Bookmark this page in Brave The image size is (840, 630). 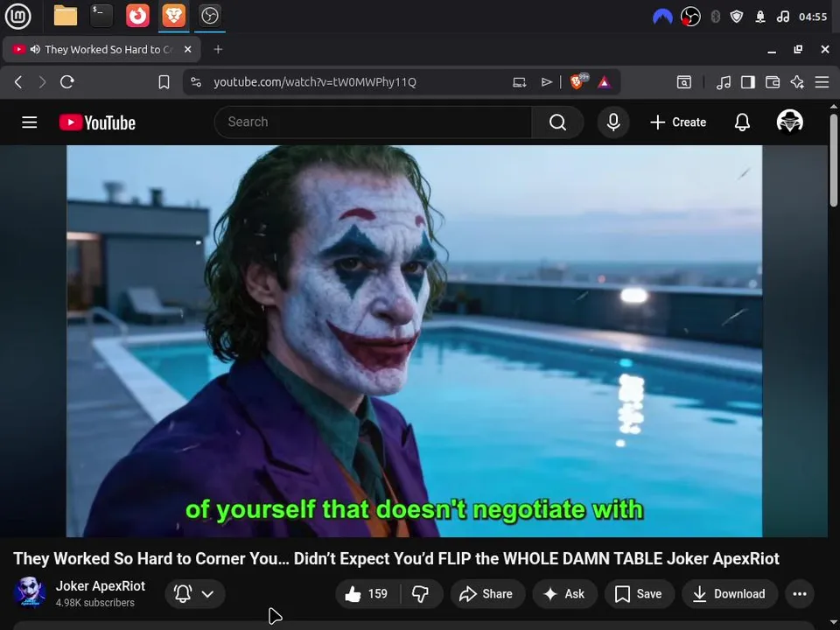click(164, 82)
